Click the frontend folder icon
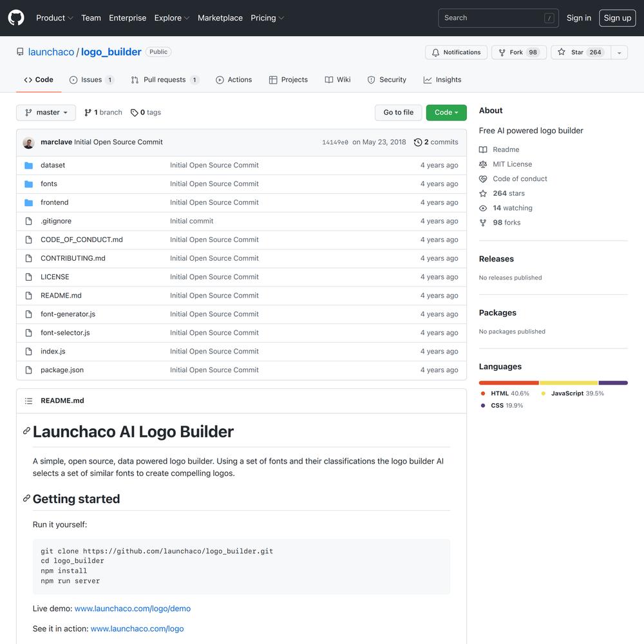The height and width of the screenshot is (644, 644). [x=28, y=202]
